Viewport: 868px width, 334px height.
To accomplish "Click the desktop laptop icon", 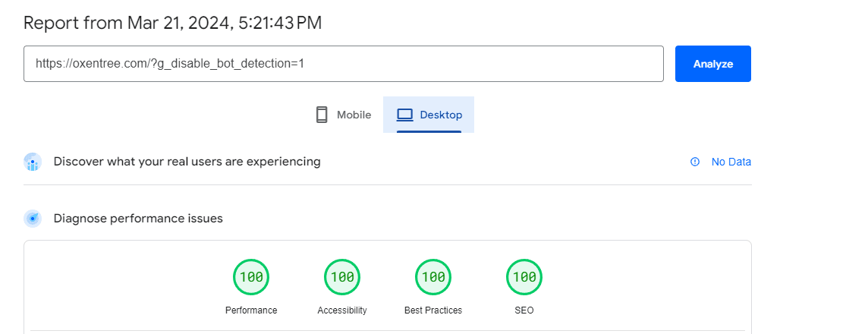I will click(405, 115).
